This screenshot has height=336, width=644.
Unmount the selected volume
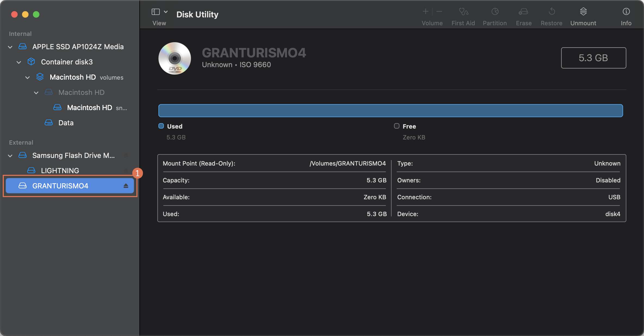[x=583, y=15]
